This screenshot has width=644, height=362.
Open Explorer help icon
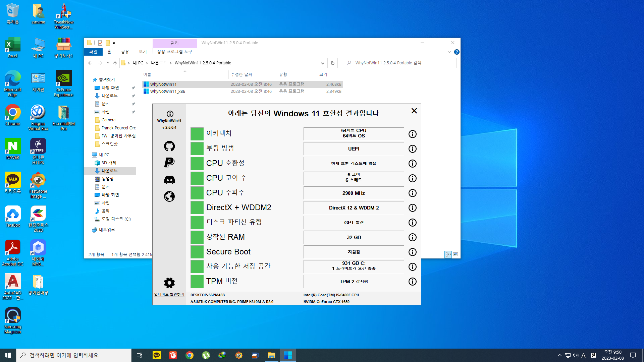pos(457,52)
